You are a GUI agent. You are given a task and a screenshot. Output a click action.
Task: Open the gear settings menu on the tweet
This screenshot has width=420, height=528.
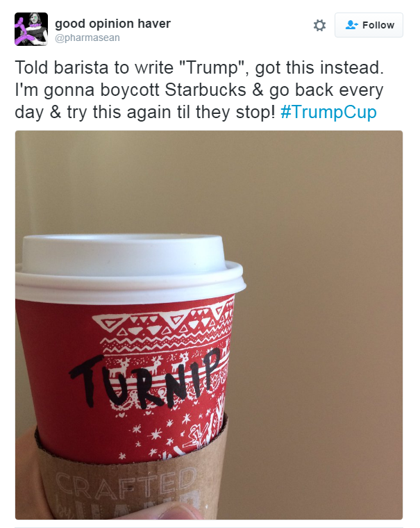(319, 25)
